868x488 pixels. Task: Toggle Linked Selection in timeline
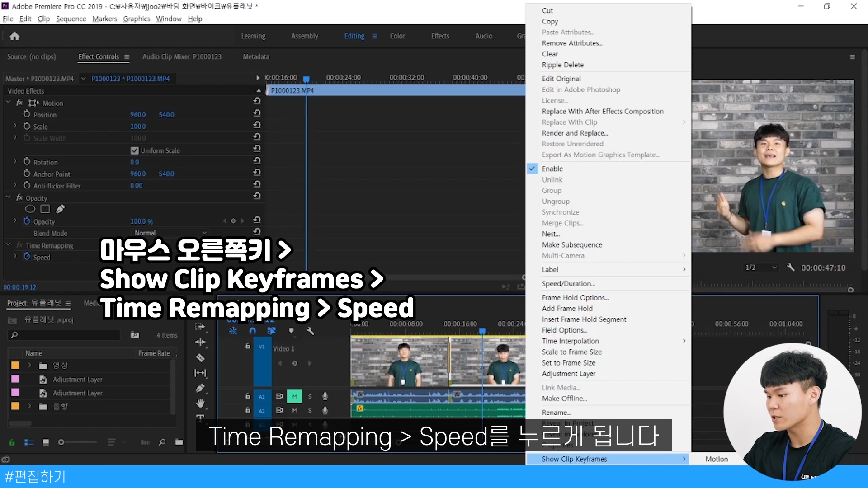click(x=272, y=331)
